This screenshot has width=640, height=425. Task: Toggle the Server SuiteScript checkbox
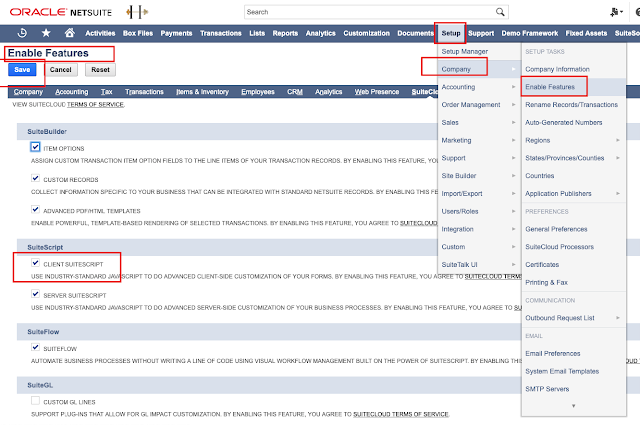click(x=36, y=294)
